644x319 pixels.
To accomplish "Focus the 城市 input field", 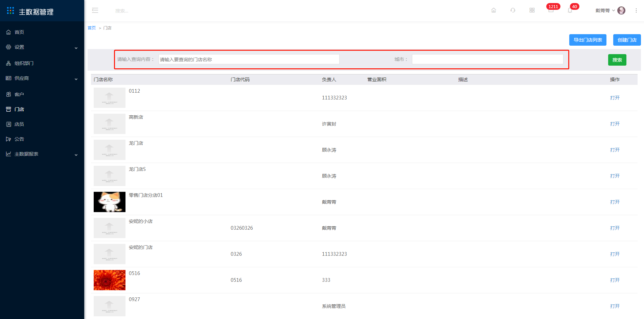I will (x=488, y=59).
